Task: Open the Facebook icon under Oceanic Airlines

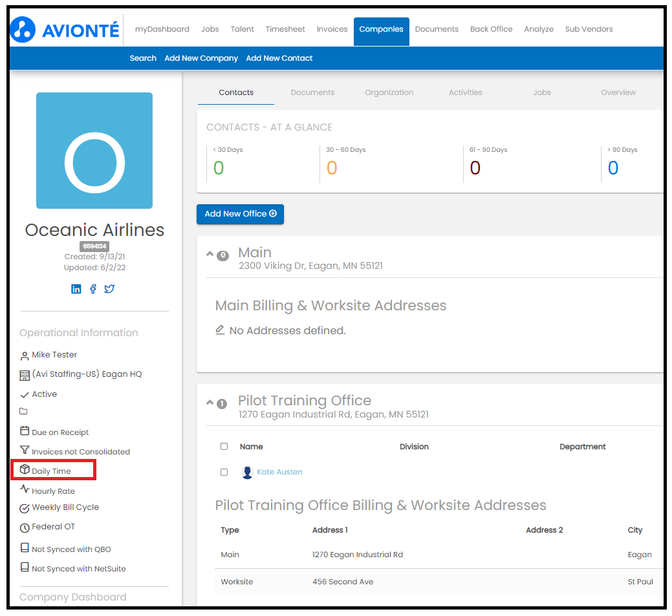Action: click(x=93, y=289)
